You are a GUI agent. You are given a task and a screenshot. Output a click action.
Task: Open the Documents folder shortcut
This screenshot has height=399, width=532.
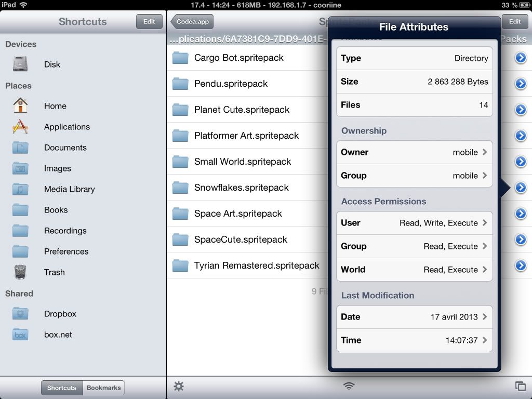pos(83,148)
